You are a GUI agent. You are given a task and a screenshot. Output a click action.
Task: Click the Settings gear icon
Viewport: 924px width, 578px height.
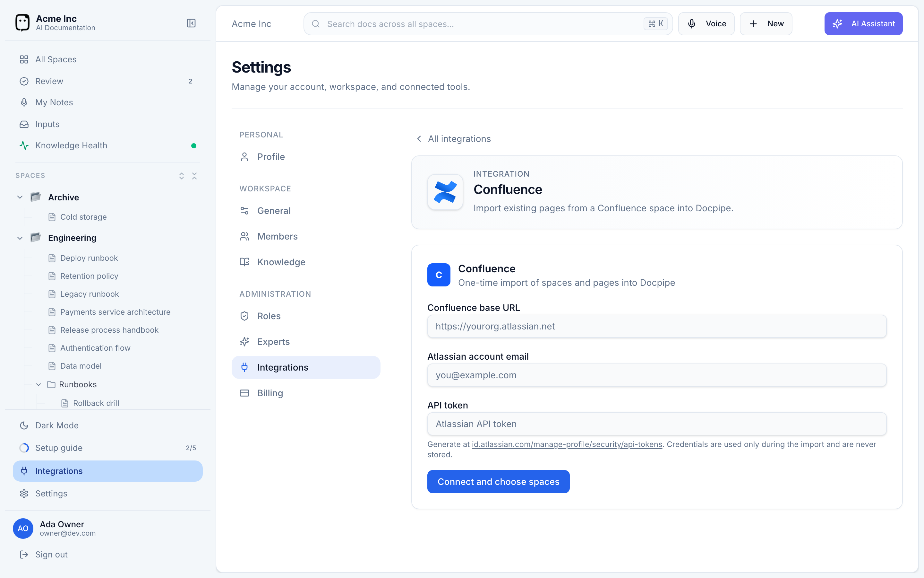[24, 494]
